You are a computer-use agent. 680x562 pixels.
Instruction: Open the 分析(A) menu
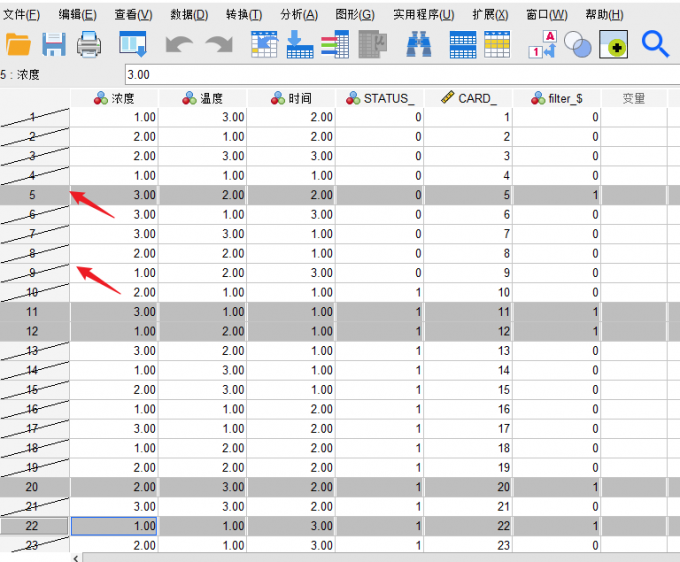click(299, 15)
